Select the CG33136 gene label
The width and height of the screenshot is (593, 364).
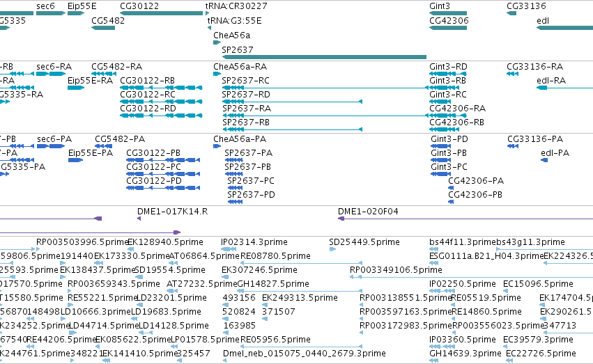[x=526, y=6]
